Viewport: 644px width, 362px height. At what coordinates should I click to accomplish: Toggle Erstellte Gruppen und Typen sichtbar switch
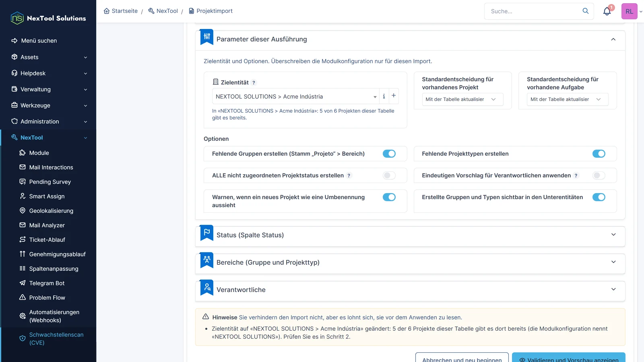599,197
